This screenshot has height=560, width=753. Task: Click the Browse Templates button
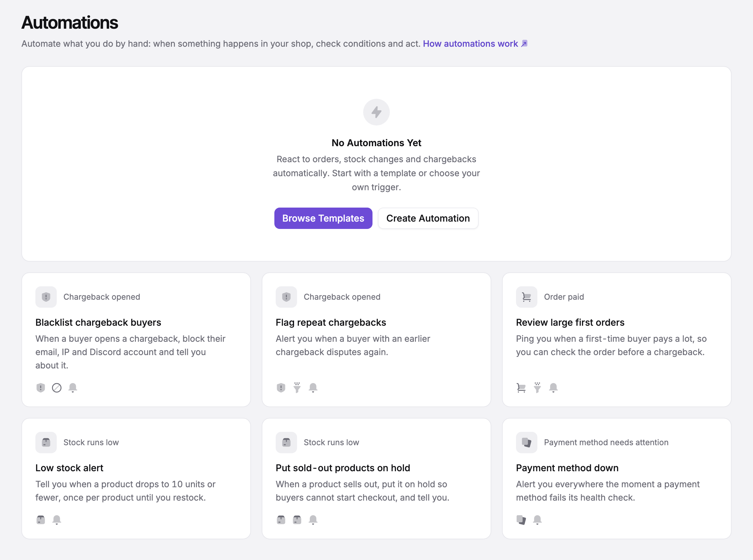(323, 218)
